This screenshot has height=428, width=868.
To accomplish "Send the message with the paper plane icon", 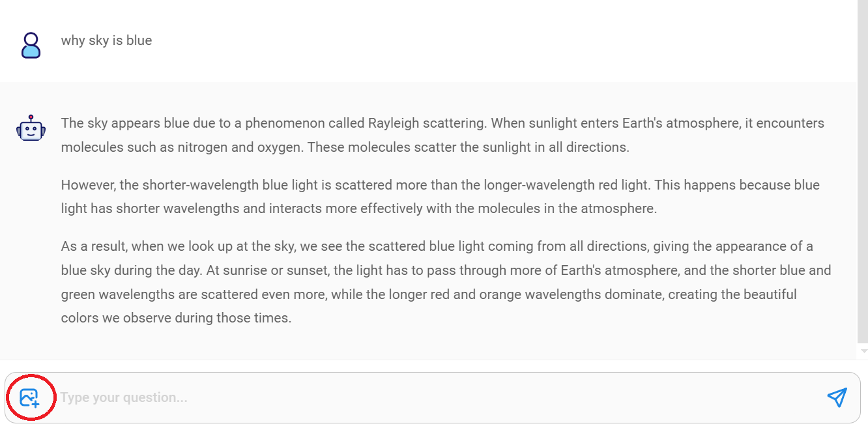I will (x=837, y=397).
